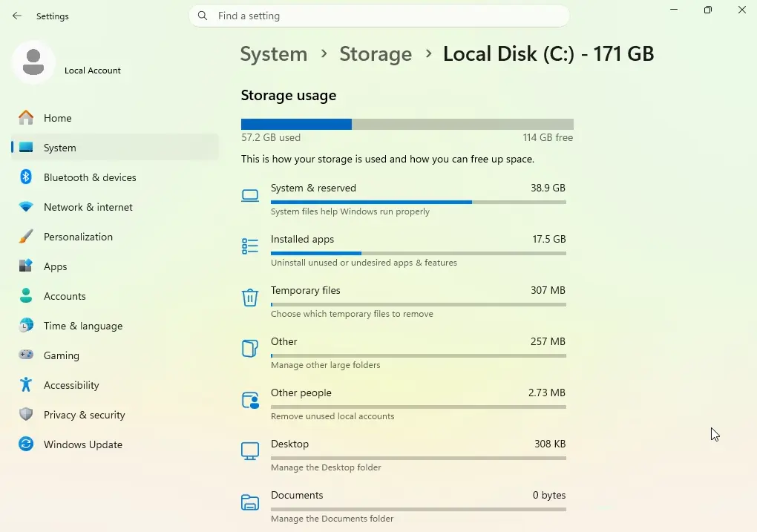Click the Accessibility figure icon

pyautogui.click(x=26, y=385)
